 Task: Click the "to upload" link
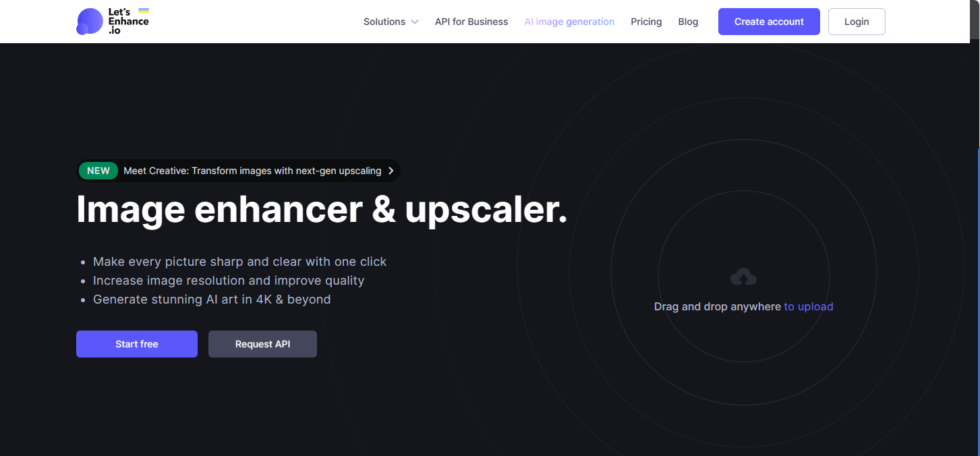click(x=808, y=306)
